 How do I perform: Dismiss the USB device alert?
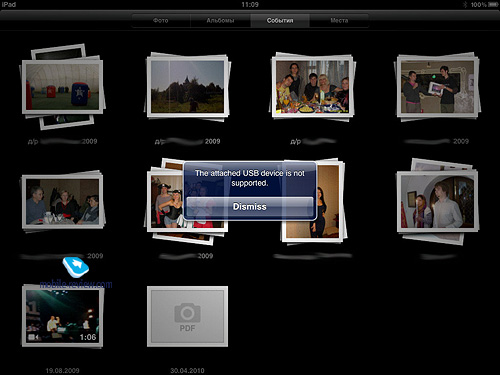[250, 207]
